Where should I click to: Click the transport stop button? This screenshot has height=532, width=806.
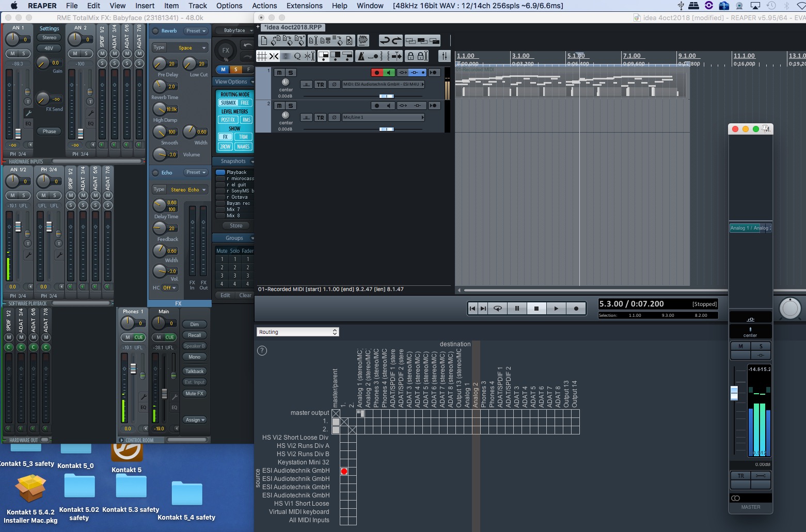[536, 309]
